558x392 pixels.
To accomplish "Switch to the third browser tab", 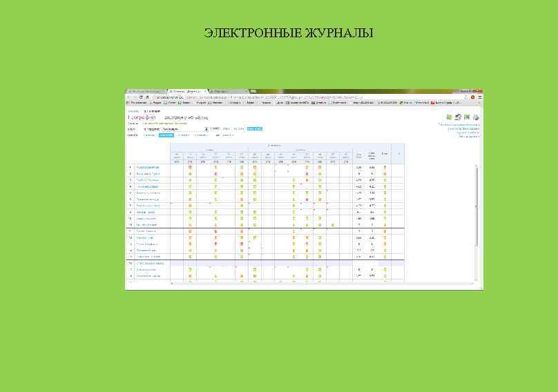I will 228,91.
